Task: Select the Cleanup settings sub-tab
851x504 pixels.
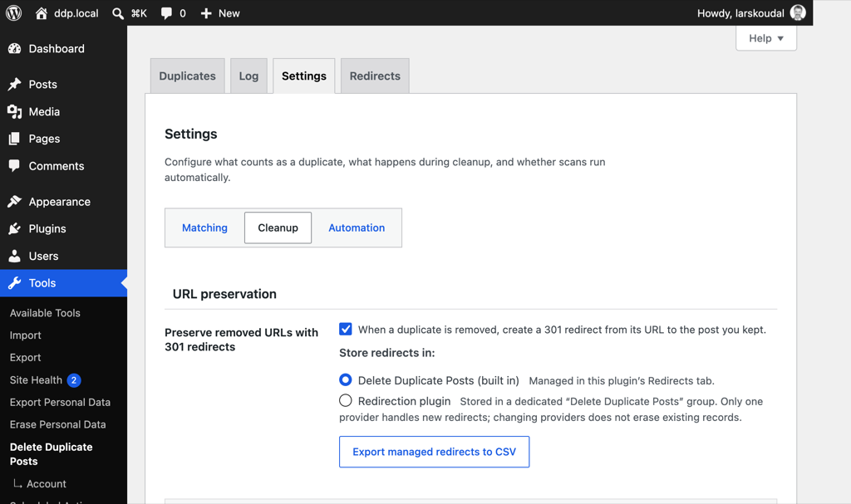Action: 278,228
